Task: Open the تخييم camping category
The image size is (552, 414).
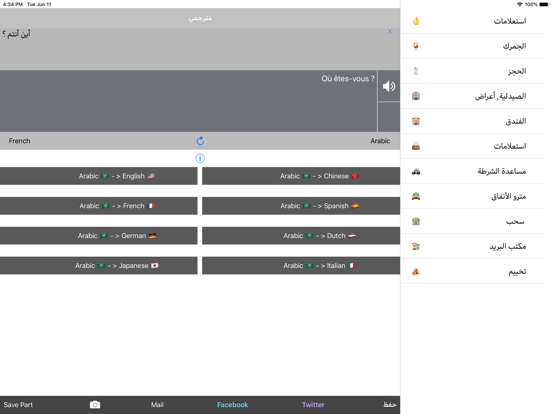Action: point(472,271)
